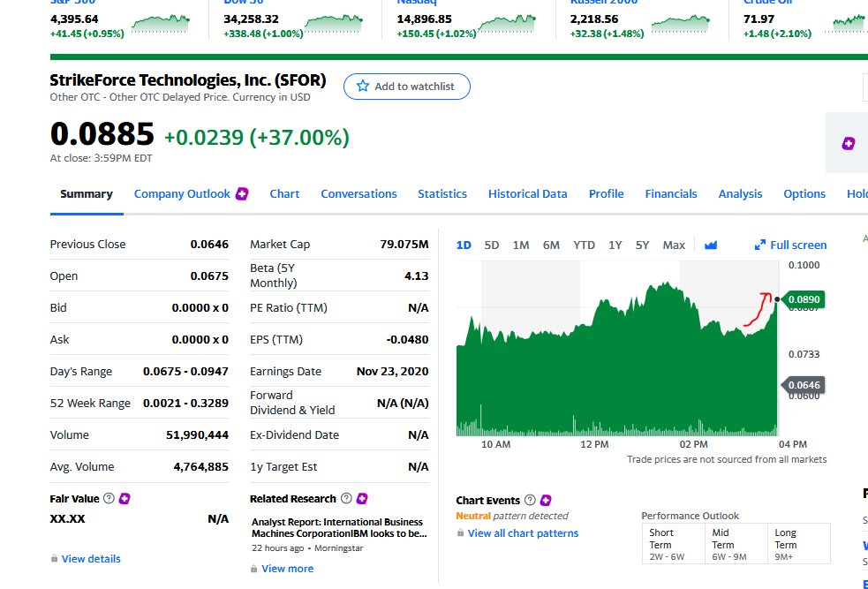Open the IBM Analyst Report headline
This screenshot has height=589, width=868.
(339, 527)
